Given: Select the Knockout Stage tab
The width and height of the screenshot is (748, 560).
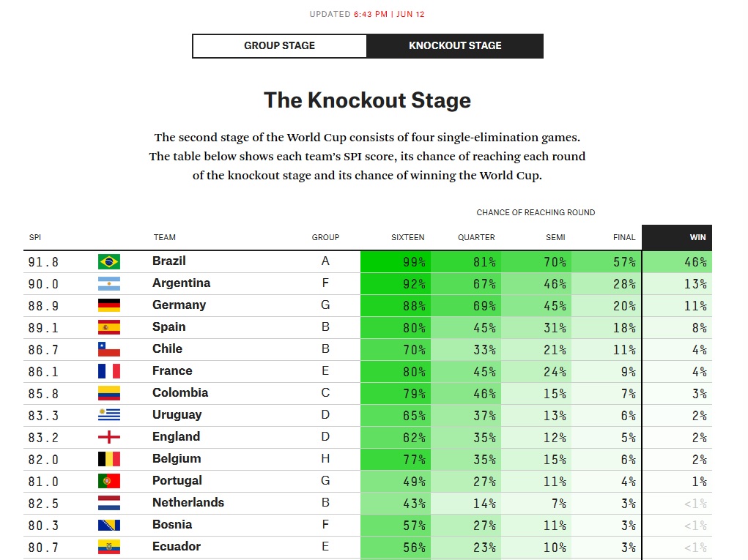Looking at the screenshot, I should click(455, 45).
